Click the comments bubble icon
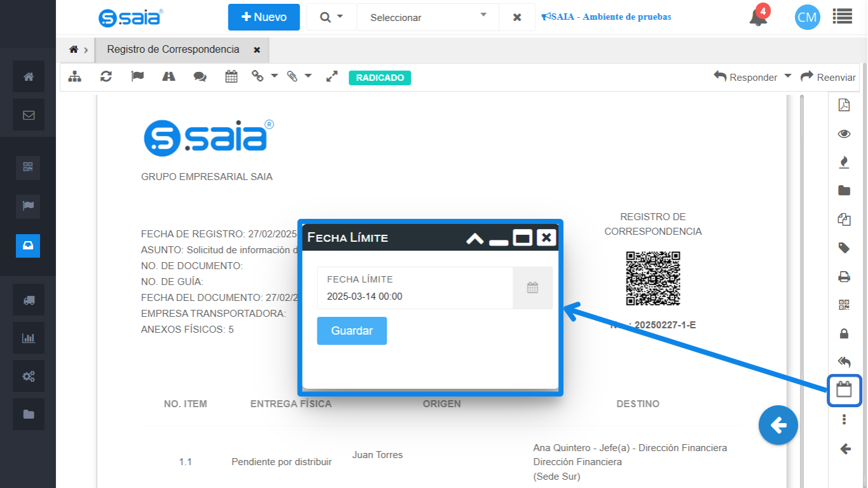This screenshot has width=868, height=488. coord(200,77)
